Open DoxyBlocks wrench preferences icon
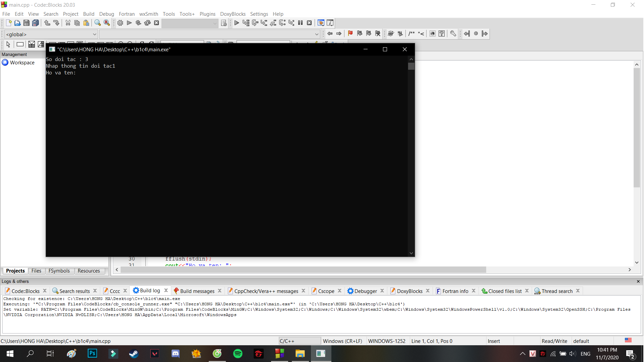The height and width of the screenshot is (362, 644). pyautogui.click(x=453, y=34)
